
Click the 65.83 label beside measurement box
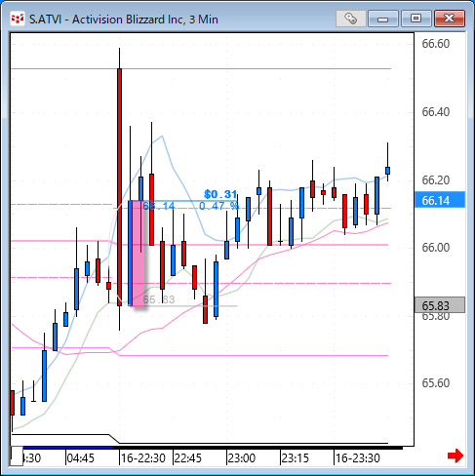coord(159,299)
